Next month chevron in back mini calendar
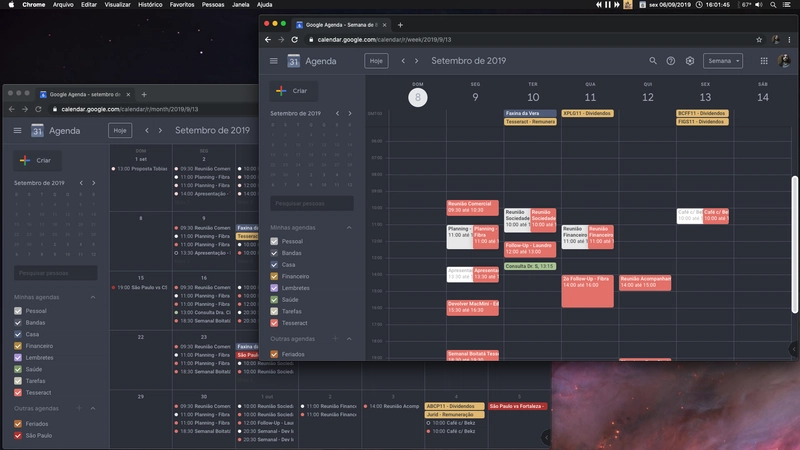Image resolution: width=800 pixels, height=450 pixels. tap(93, 183)
